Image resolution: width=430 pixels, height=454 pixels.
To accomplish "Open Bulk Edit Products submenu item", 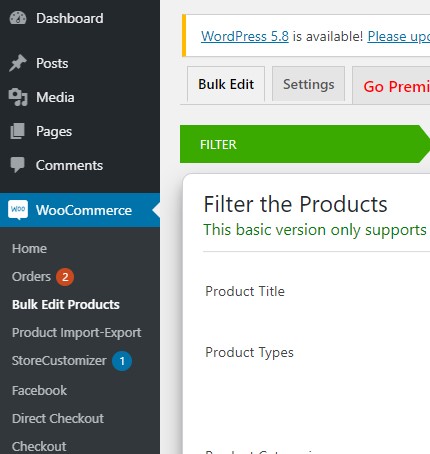I will (66, 305).
